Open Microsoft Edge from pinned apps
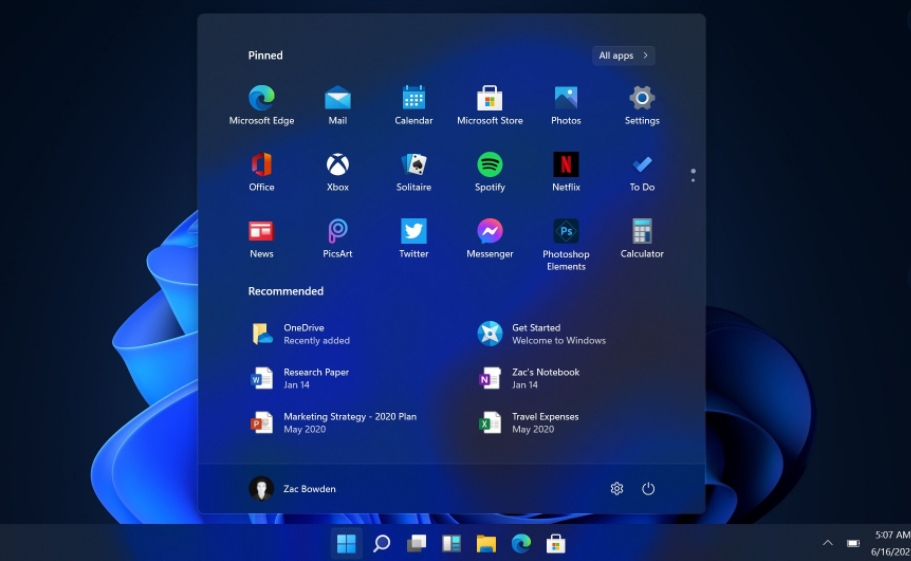911x561 pixels. tap(261, 105)
